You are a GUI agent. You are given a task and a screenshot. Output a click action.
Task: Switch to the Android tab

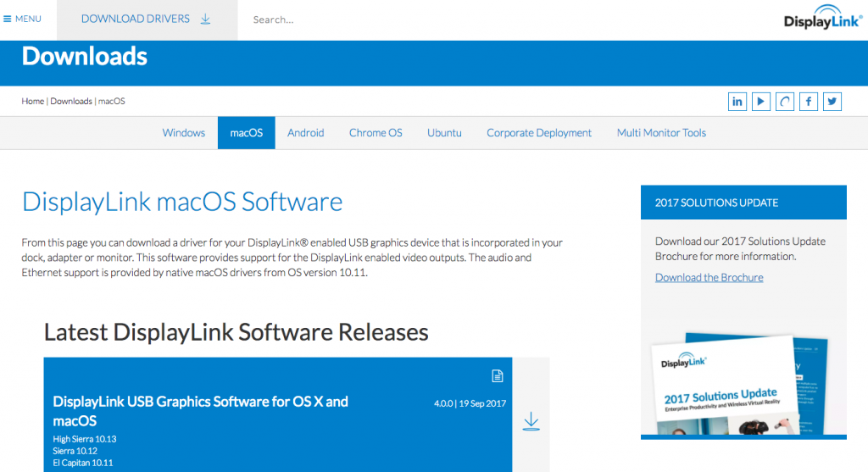pyautogui.click(x=305, y=133)
